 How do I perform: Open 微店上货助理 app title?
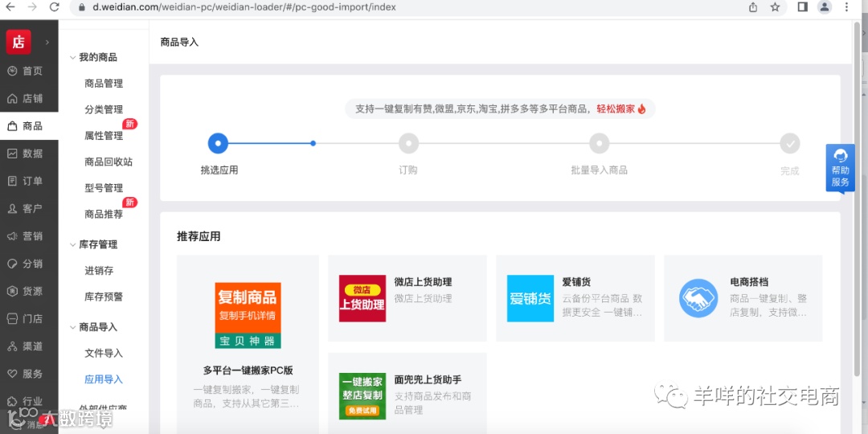point(423,282)
